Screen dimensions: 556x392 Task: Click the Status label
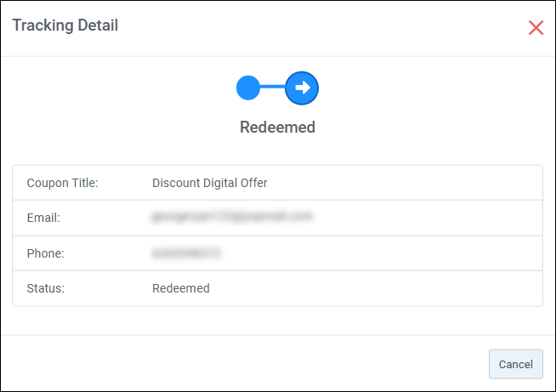click(46, 288)
